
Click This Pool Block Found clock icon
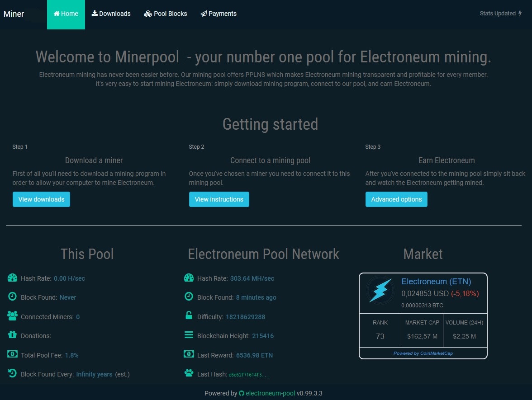(12, 296)
